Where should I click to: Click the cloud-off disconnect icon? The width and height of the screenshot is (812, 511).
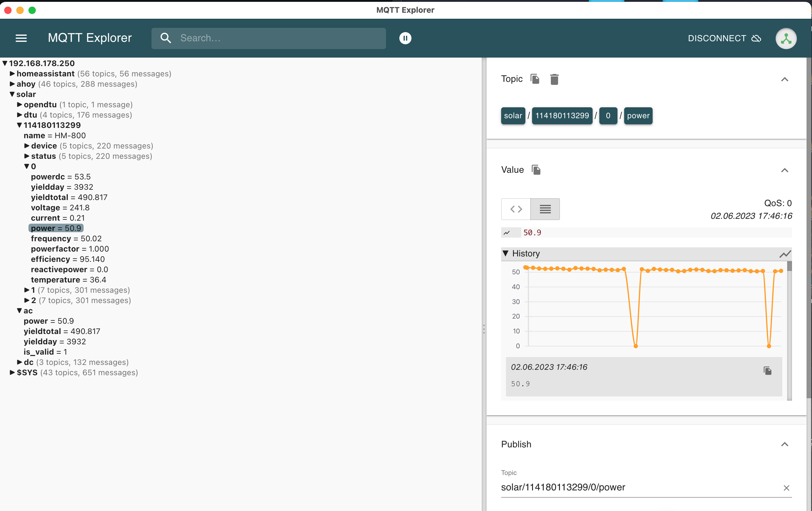coord(755,38)
